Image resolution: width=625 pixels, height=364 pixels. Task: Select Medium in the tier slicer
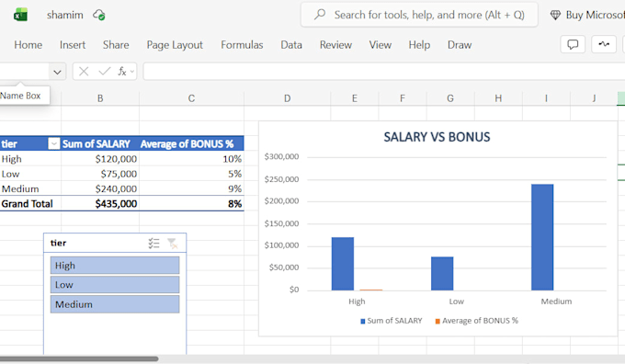pyautogui.click(x=115, y=304)
